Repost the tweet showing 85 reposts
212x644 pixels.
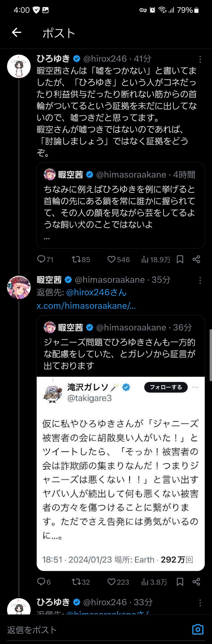pyautogui.click(x=81, y=259)
